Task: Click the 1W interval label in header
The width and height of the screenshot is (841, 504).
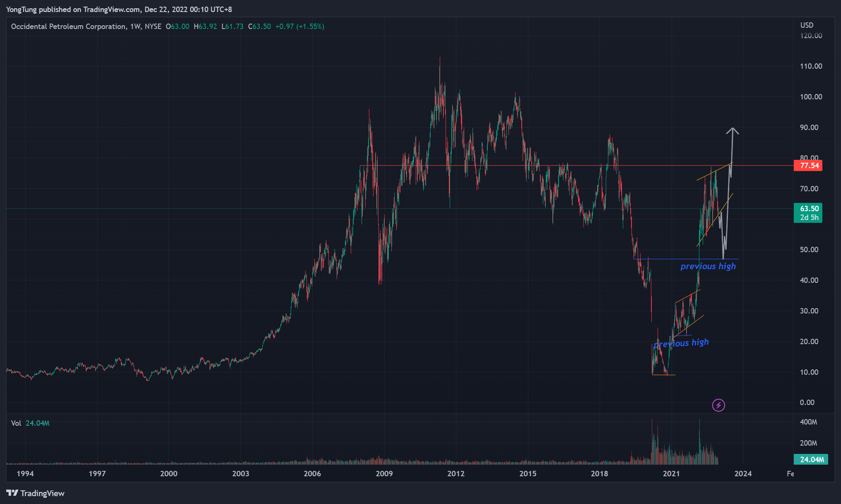Action: 135,27
